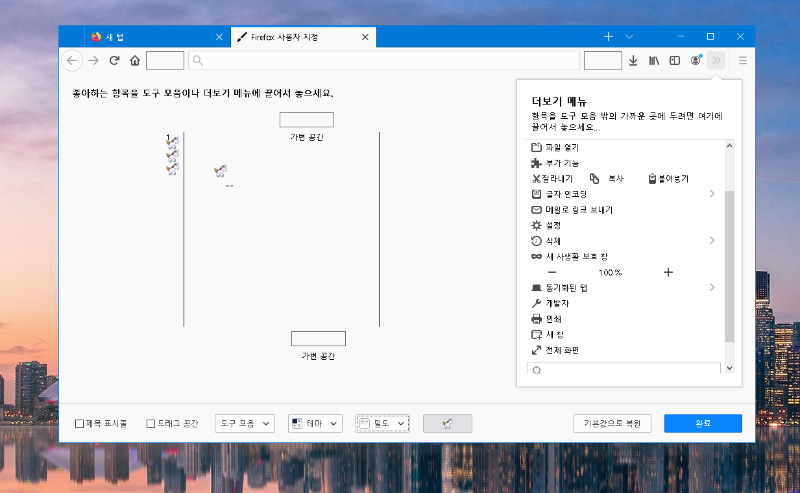Click the 새 사생활 보호 창 mask icon

coord(536,257)
